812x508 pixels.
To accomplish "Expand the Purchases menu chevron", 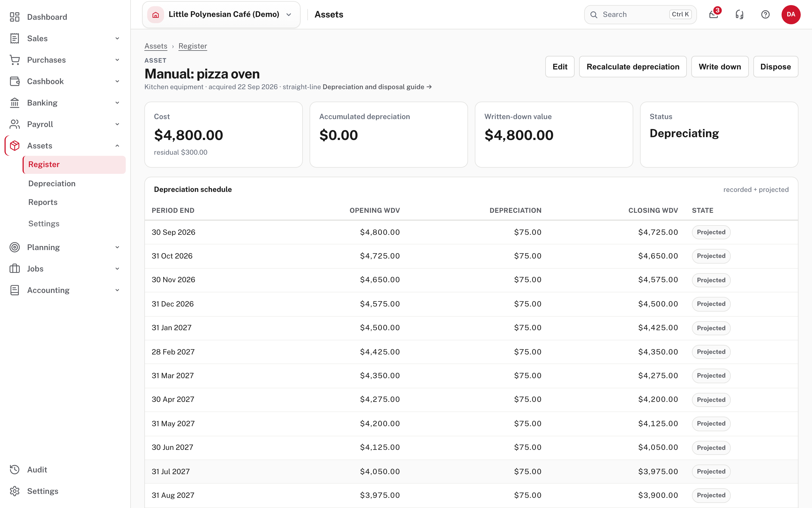I will coord(117,60).
